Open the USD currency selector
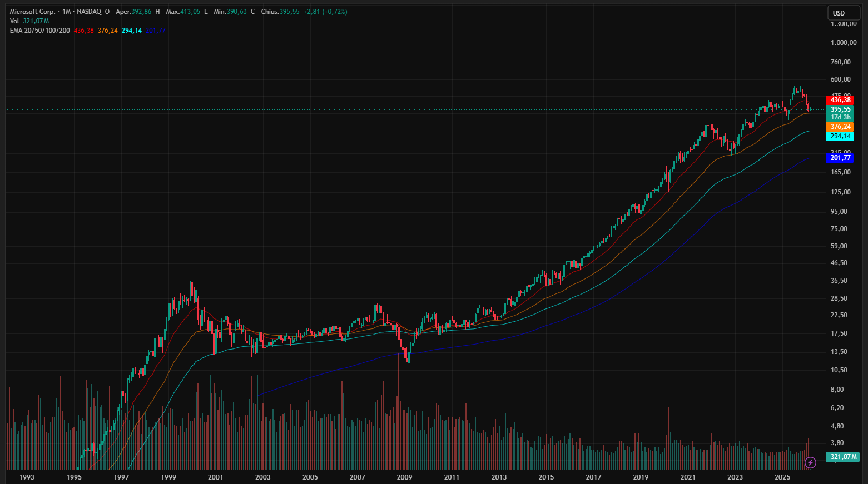Viewport: 868px width, 484px height. point(844,13)
